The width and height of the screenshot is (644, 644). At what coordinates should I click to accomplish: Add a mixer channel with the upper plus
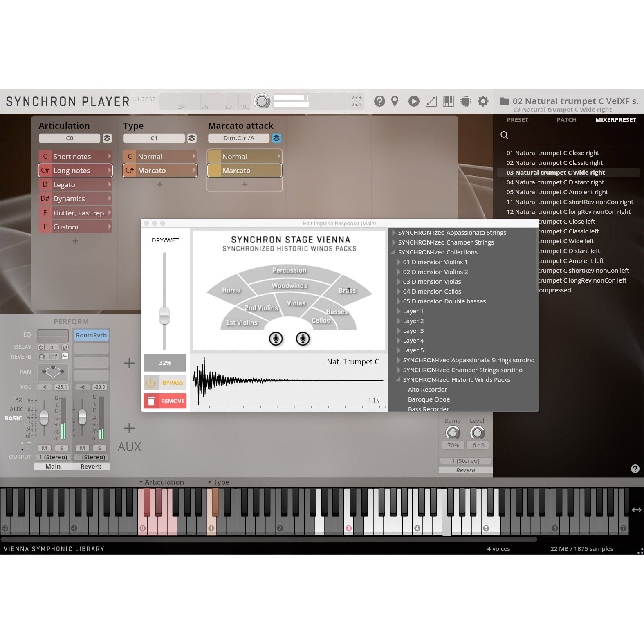(129, 363)
